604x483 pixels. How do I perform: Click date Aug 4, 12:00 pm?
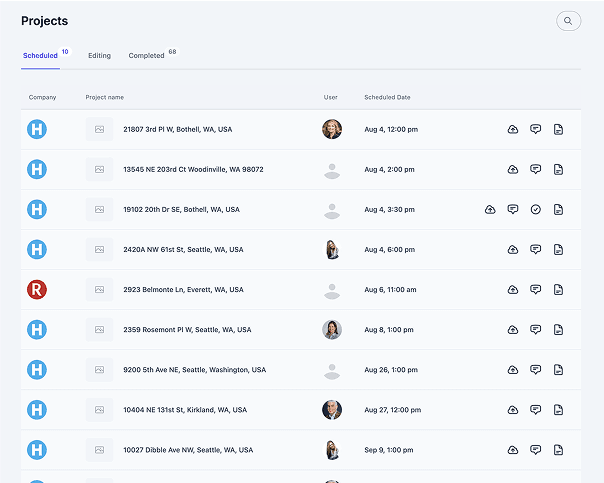point(391,129)
